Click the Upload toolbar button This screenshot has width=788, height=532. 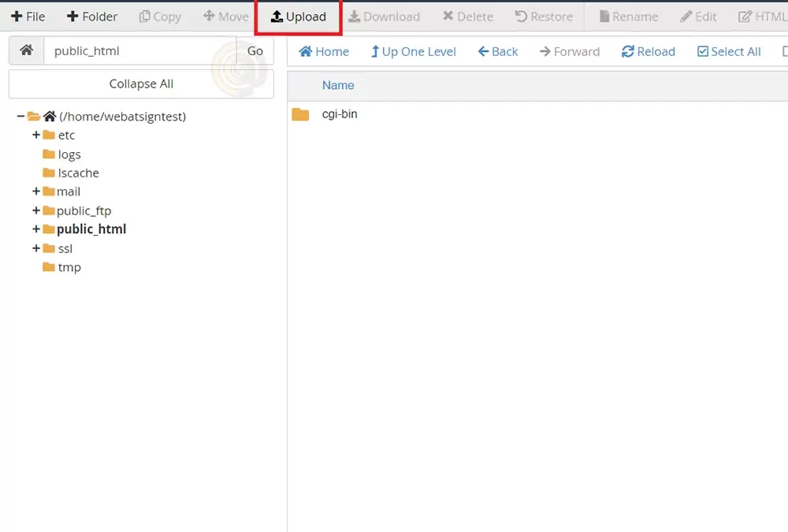(298, 17)
